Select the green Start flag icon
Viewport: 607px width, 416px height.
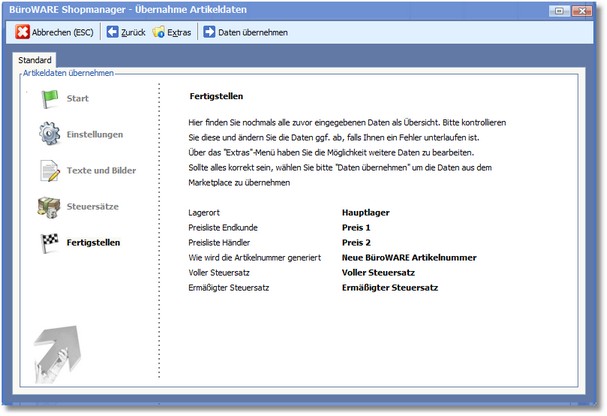point(49,98)
